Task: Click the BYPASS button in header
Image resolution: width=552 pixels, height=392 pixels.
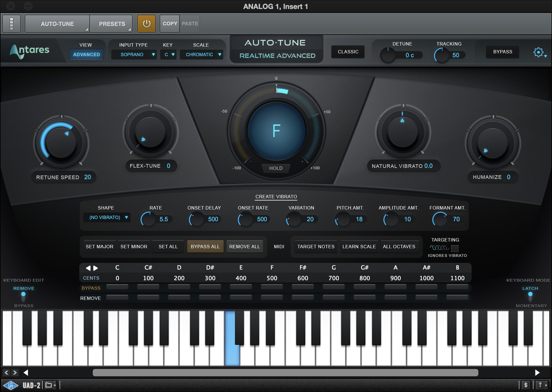Action: click(x=503, y=52)
